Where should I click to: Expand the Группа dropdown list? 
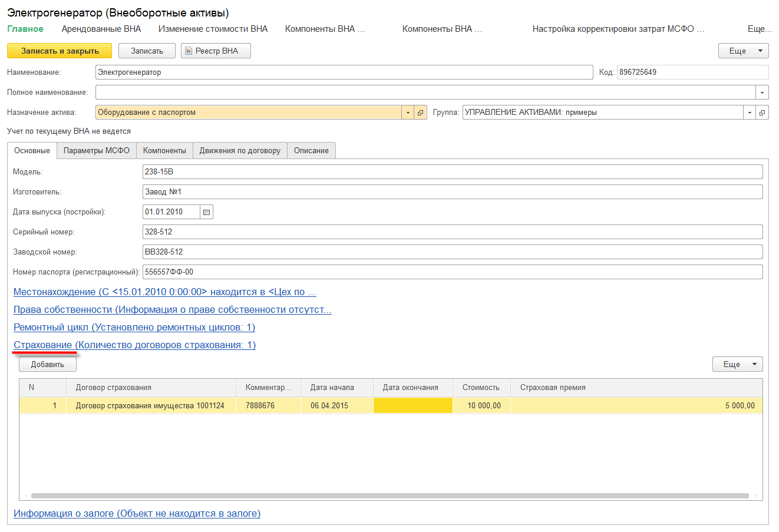click(x=750, y=113)
